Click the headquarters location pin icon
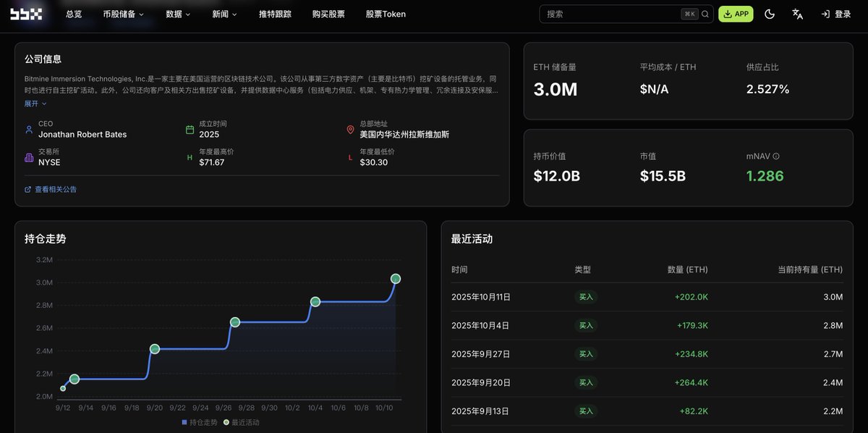Image resolution: width=868 pixels, height=433 pixels. pyautogui.click(x=350, y=130)
